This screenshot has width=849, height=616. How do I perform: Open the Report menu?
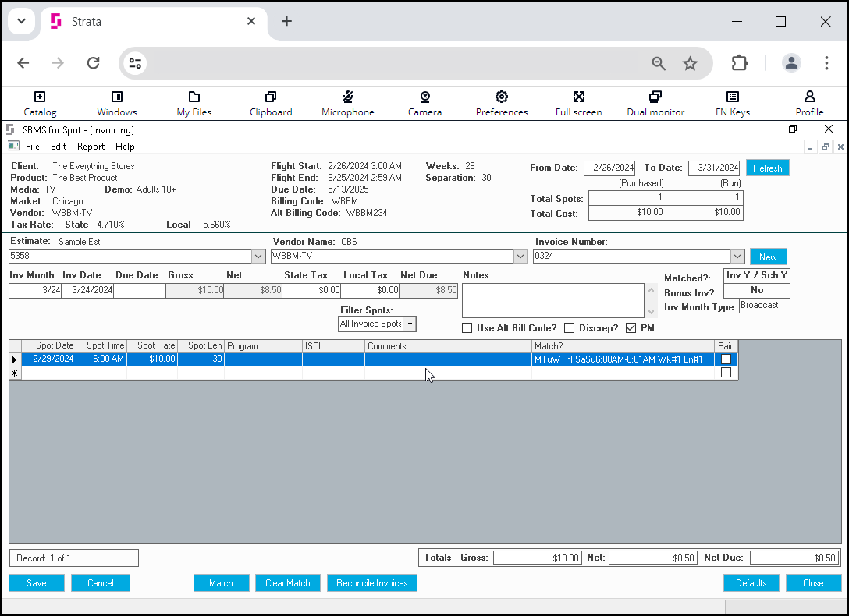point(91,147)
